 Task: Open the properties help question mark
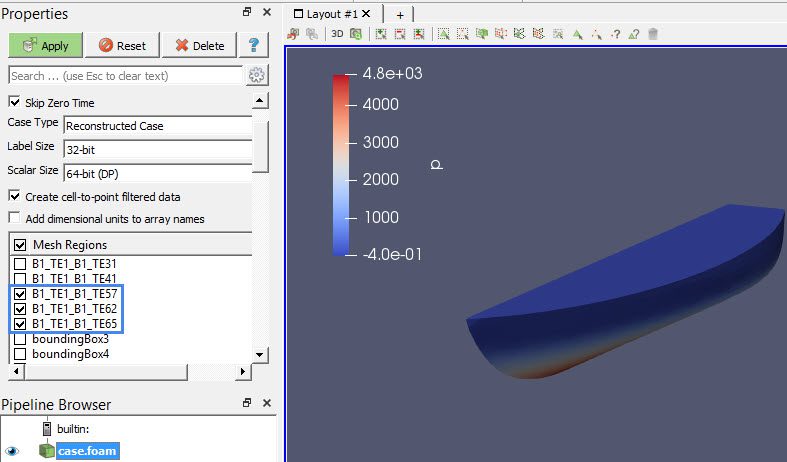click(x=254, y=45)
